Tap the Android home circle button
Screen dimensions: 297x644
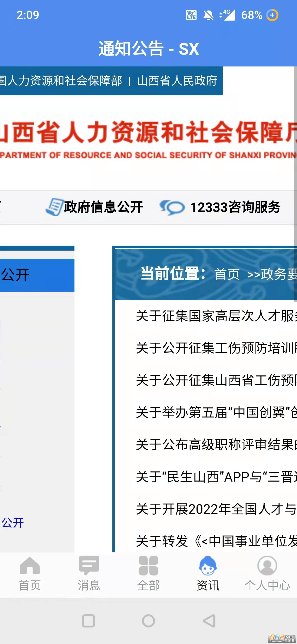[x=148, y=621]
